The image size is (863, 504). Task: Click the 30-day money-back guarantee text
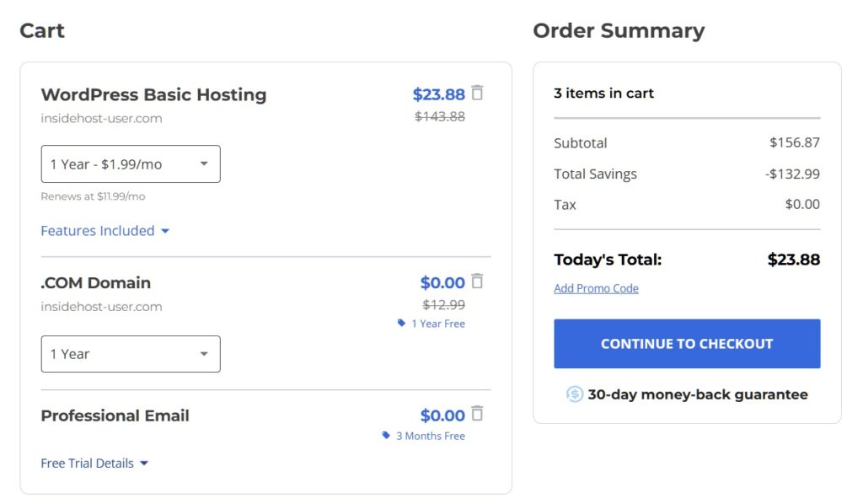[x=698, y=394]
